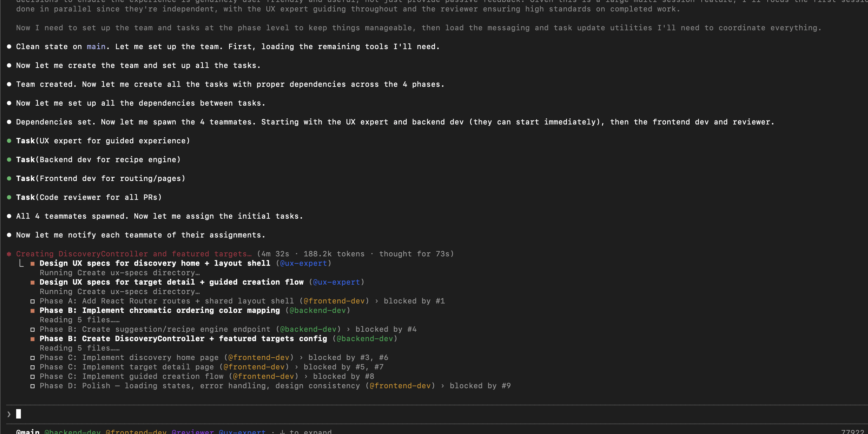The image size is (868, 434).
Task: Select the 'Design UX specs for discovery home + layout shell' task
Action: pos(155,263)
